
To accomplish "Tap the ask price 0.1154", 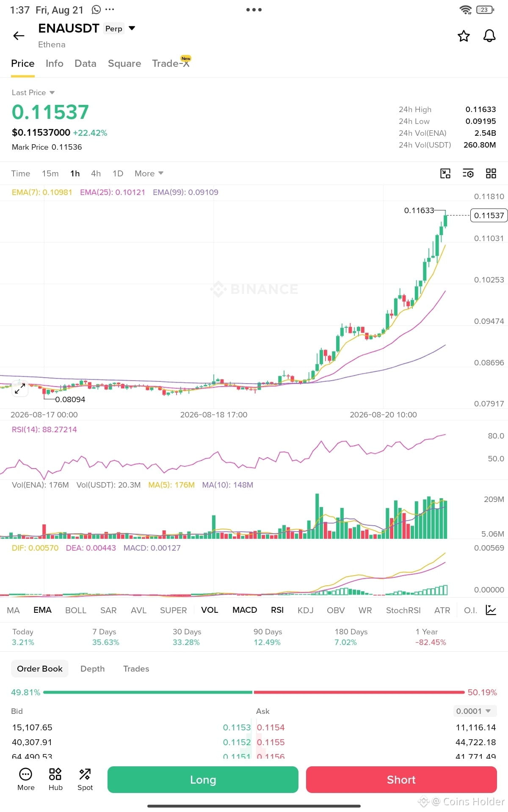I will 271,727.
